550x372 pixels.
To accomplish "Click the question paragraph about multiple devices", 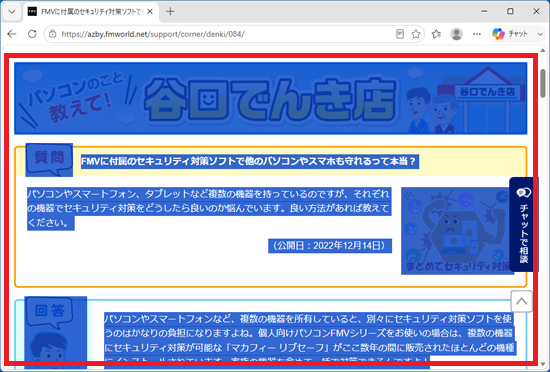I will pos(209,208).
